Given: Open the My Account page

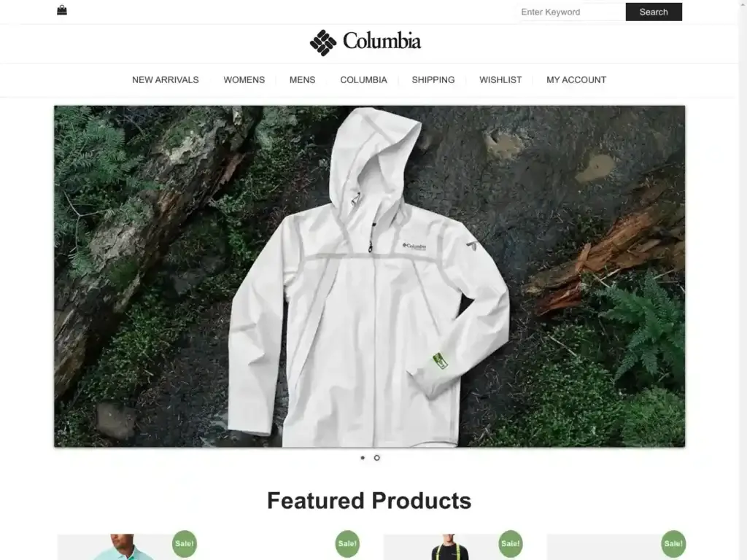Looking at the screenshot, I should pyautogui.click(x=576, y=80).
